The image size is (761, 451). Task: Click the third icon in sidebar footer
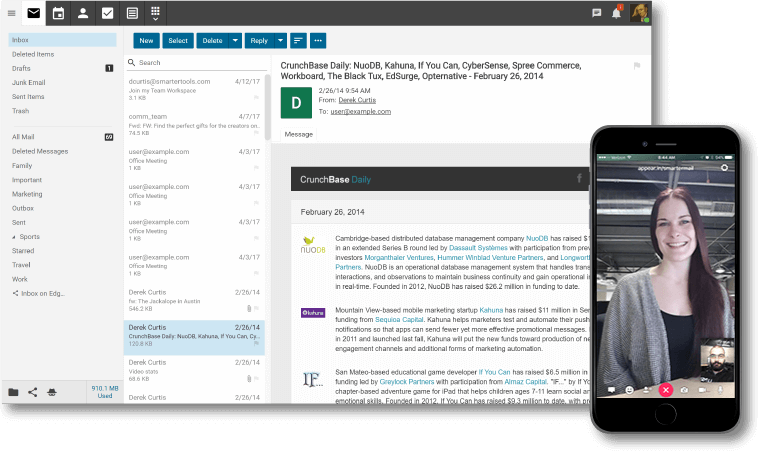pyautogui.click(x=52, y=392)
